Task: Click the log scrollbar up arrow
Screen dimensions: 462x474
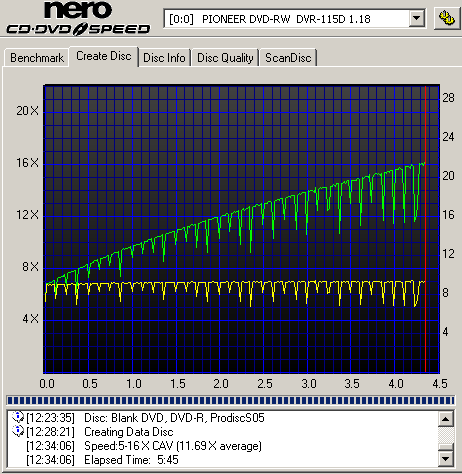Action: click(x=446, y=419)
